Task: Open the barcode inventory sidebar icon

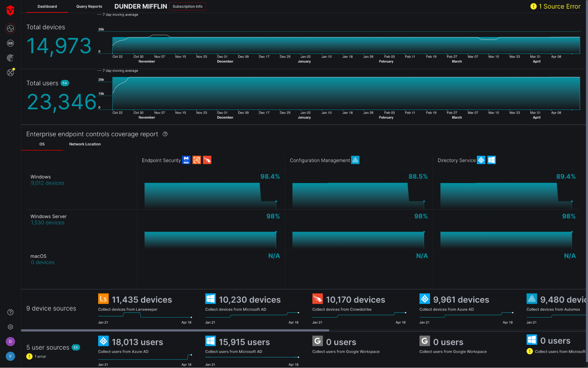Action: pos(10,43)
